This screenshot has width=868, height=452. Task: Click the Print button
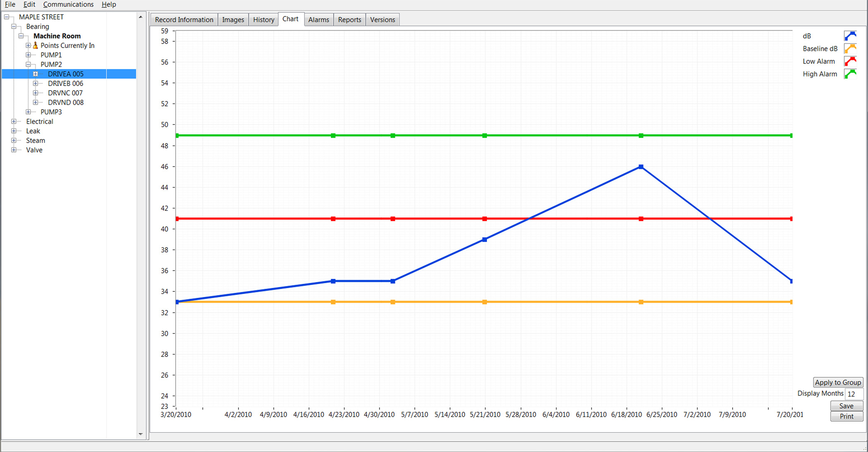click(846, 416)
